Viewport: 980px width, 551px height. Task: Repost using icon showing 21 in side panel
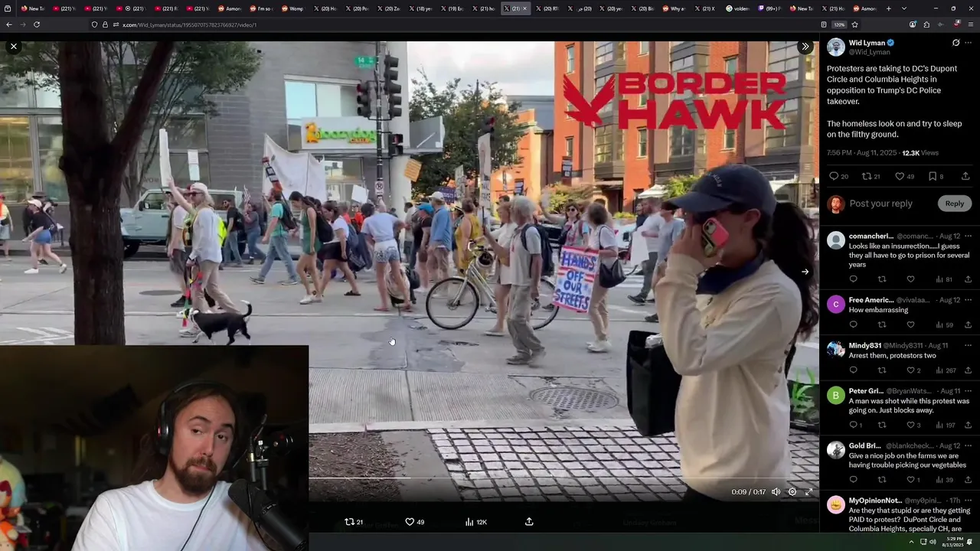pos(871,176)
